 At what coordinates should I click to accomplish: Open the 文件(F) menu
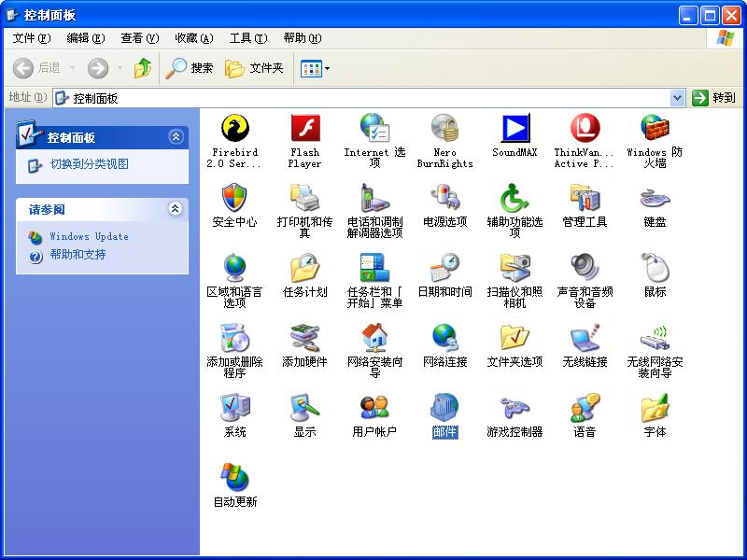pyautogui.click(x=32, y=38)
